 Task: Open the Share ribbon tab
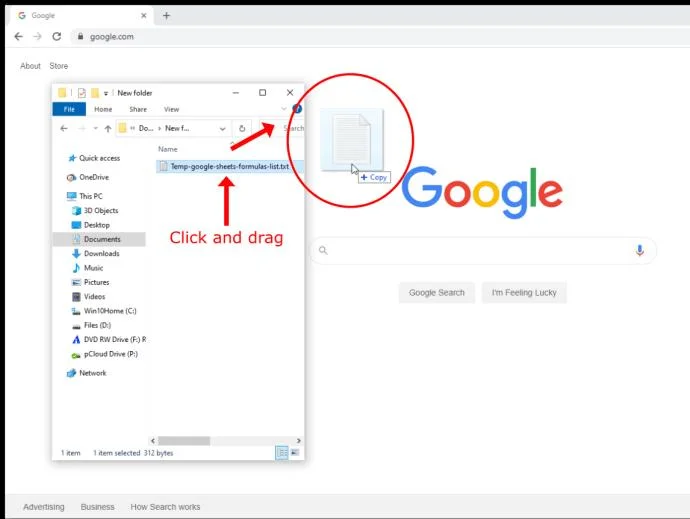(138, 109)
